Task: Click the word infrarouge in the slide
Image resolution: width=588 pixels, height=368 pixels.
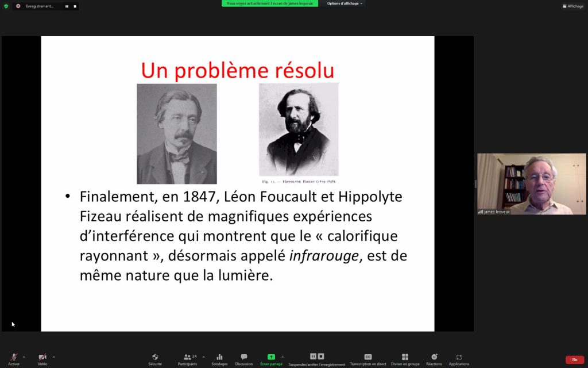Action: (x=324, y=256)
